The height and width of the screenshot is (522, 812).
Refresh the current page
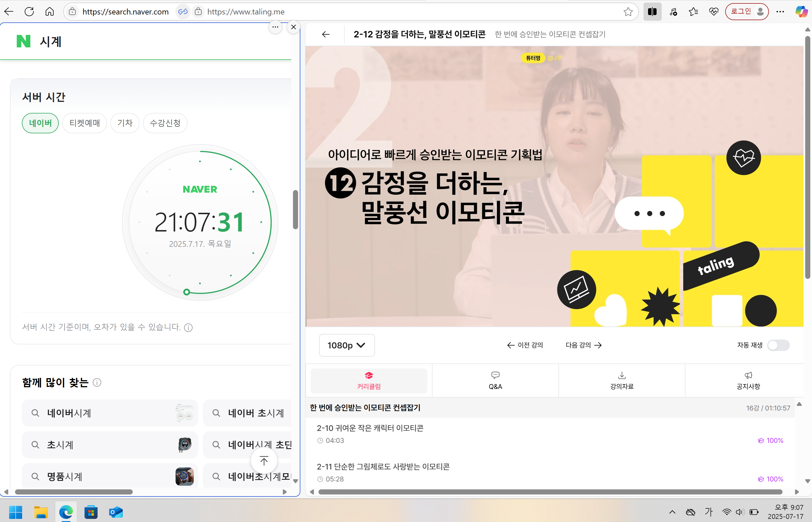point(29,11)
